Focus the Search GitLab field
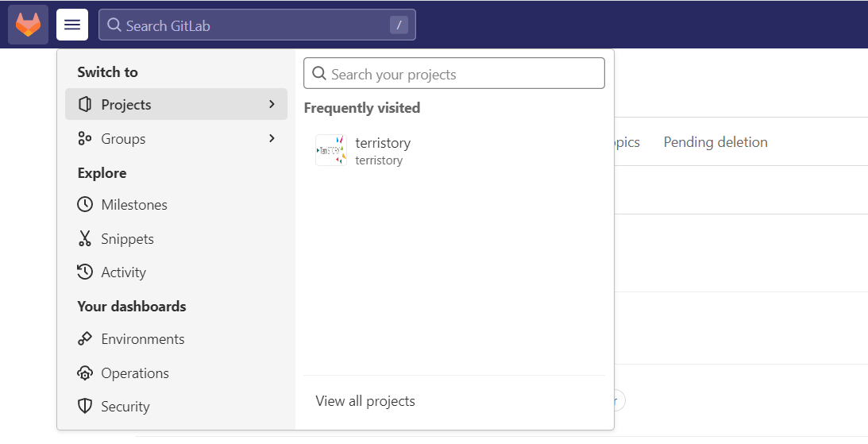Viewport: 868px width, 444px height. [257, 25]
